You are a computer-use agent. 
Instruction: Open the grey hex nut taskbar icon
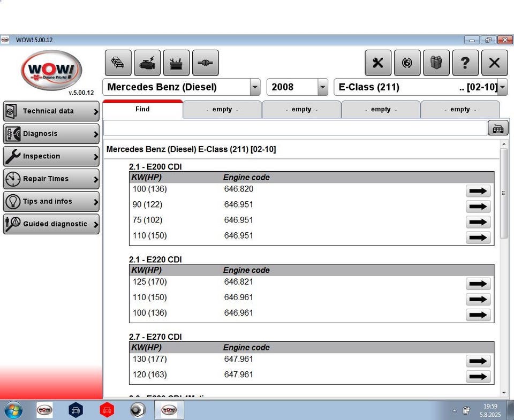point(138,410)
